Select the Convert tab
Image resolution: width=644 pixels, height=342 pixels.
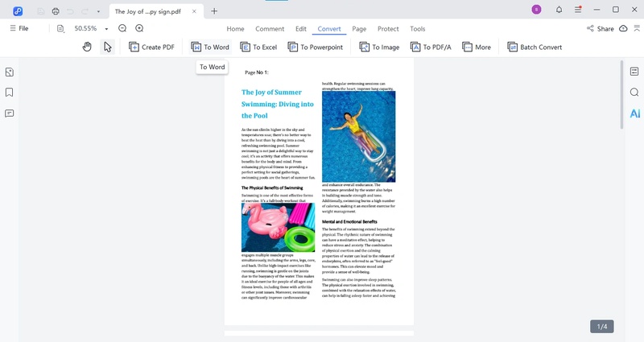pyautogui.click(x=329, y=29)
